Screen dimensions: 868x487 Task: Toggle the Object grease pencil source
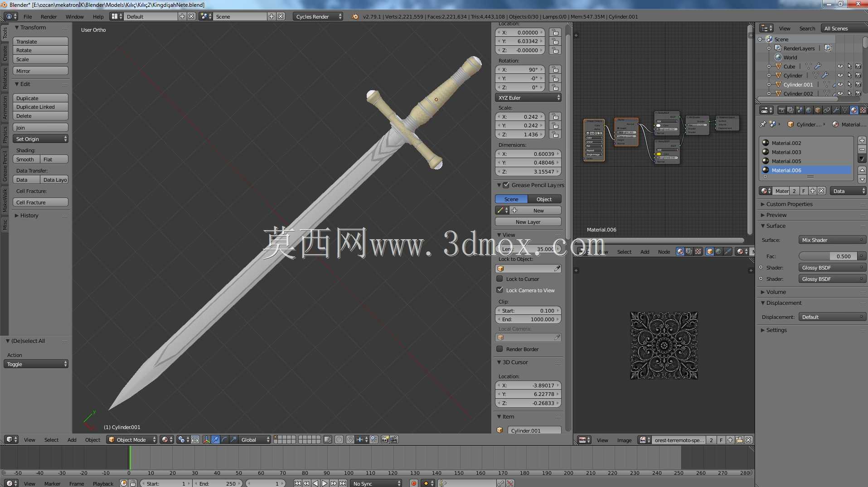pos(544,199)
